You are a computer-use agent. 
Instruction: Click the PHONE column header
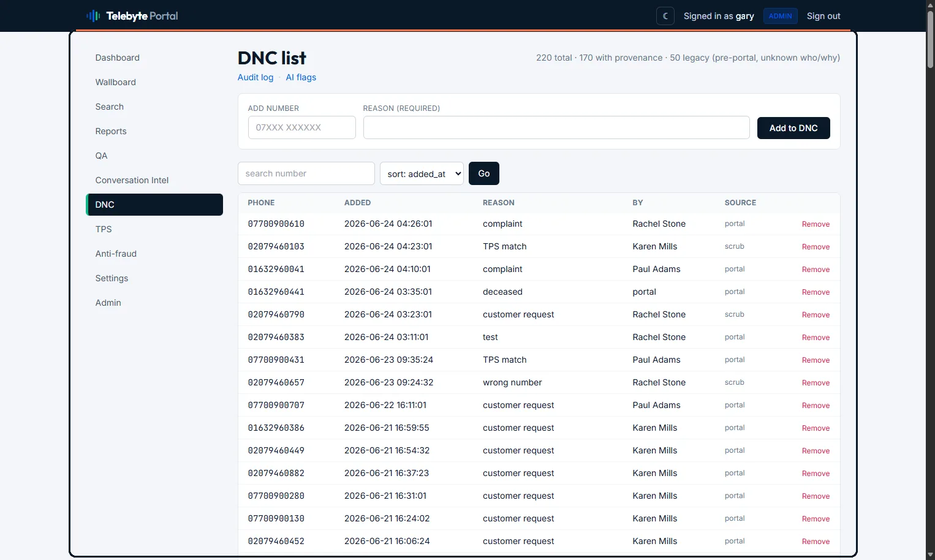(x=261, y=203)
